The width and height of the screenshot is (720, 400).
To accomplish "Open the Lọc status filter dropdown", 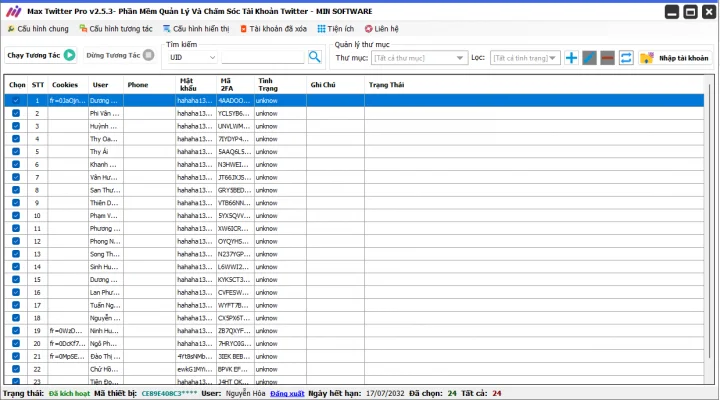I will point(525,58).
